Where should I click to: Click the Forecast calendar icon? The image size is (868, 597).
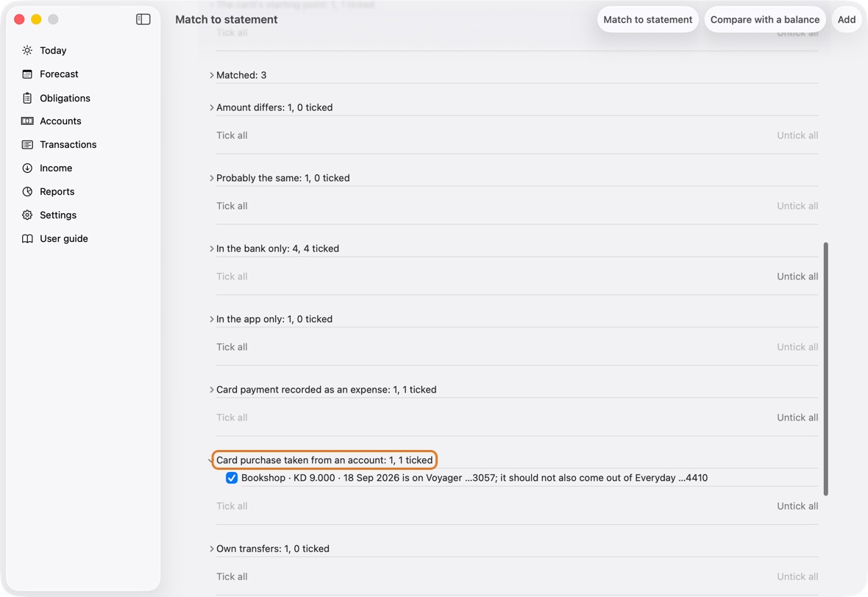point(27,74)
